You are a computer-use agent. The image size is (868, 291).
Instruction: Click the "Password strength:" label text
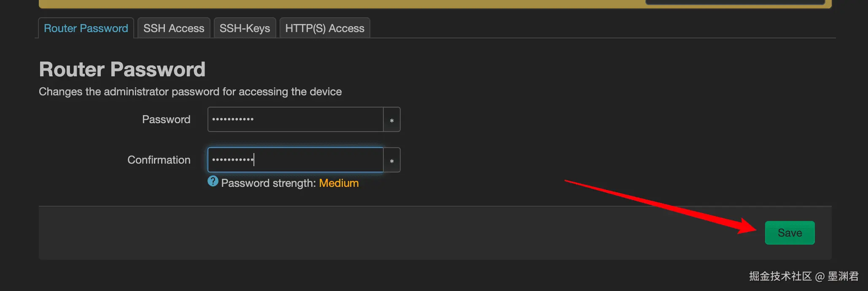pyautogui.click(x=269, y=183)
